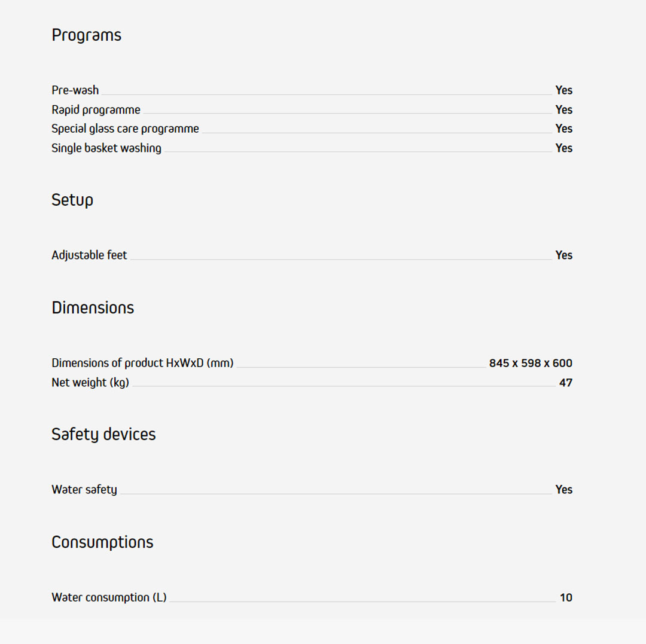Select the water consumption value 10
646x644 pixels.
pos(566,597)
